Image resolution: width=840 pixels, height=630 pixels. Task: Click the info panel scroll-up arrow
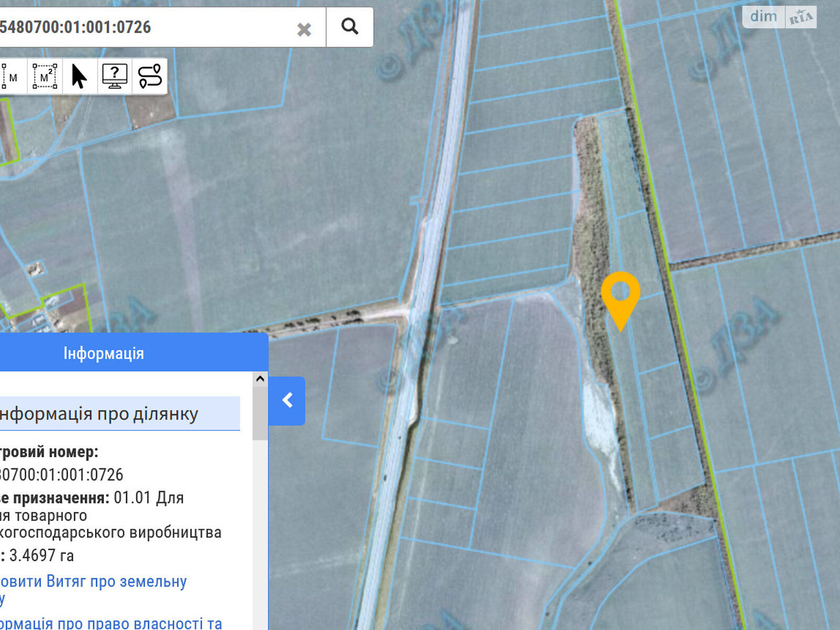[260, 379]
